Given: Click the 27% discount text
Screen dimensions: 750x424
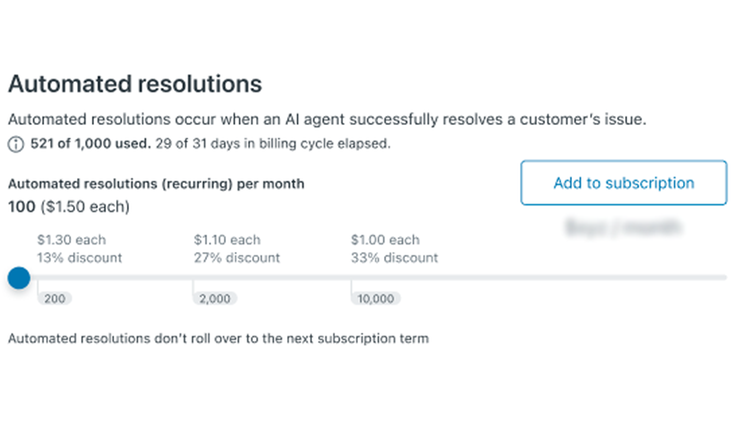Looking at the screenshot, I should click(x=237, y=258).
